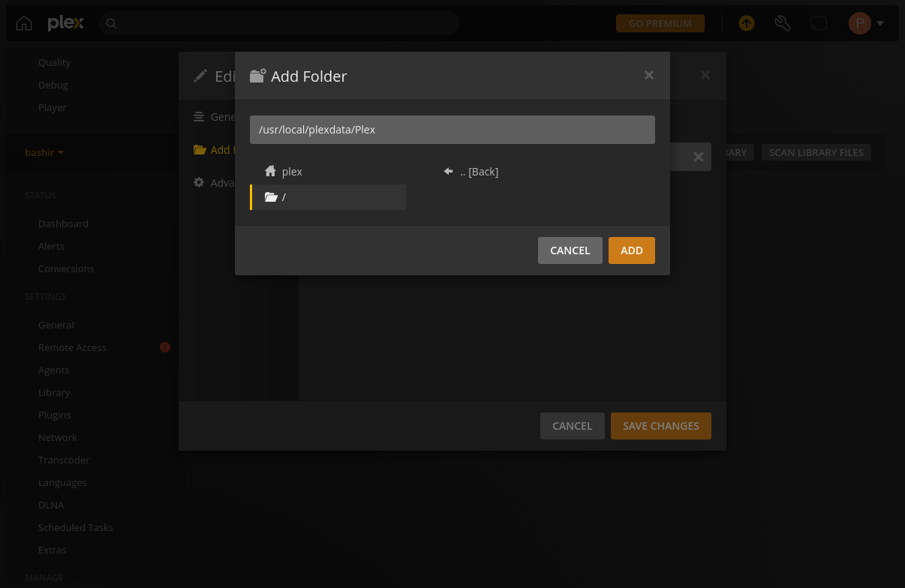Open Debug in sidebar
The image size is (905, 588).
(x=53, y=85)
